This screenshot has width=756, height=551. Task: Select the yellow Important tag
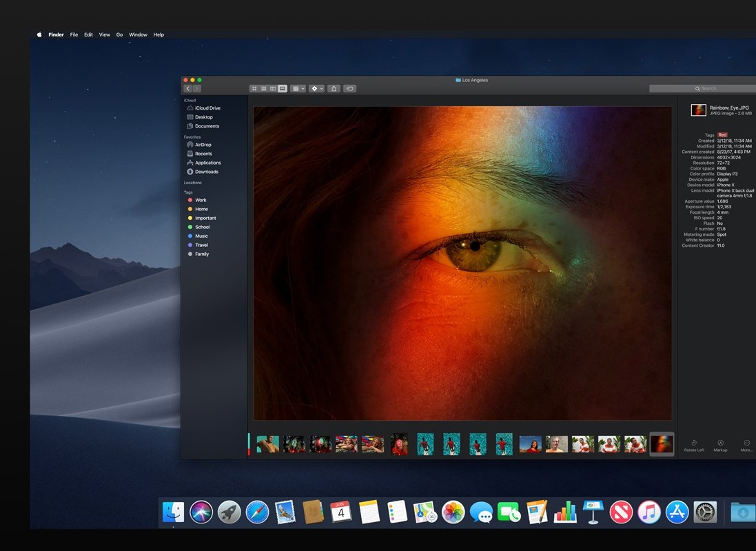coord(201,218)
